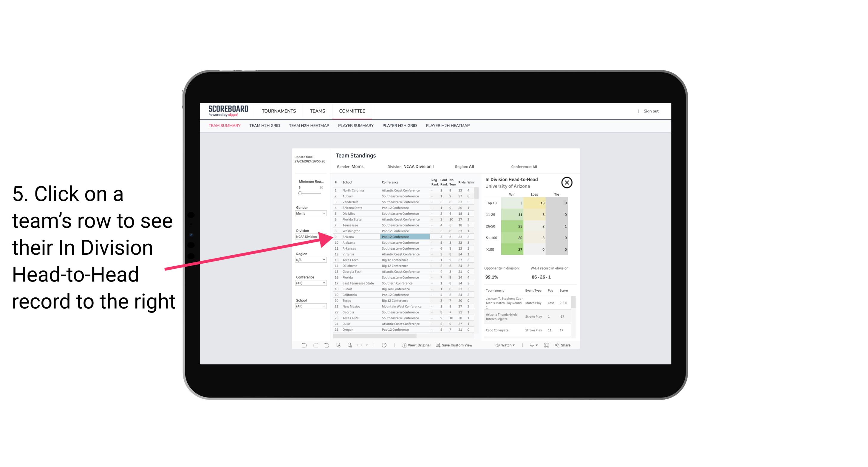This screenshot has width=868, height=467.
Task: Click the Watch icon to follow
Action: pos(504,345)
